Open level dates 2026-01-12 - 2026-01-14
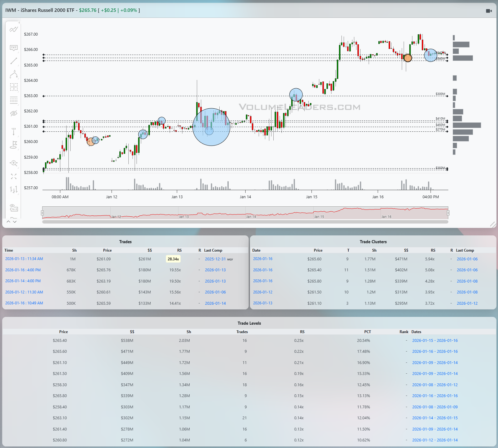 tap(435, 440)
